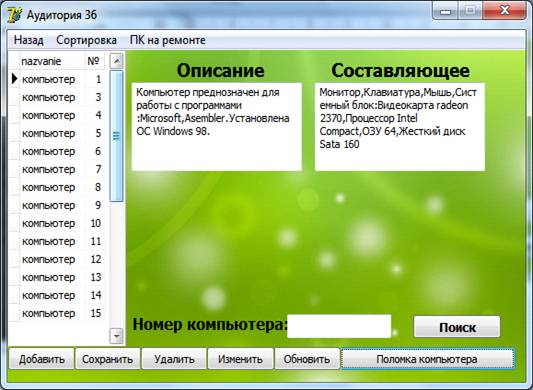Select the row with computer number 4
Image resolution: width=533 pixels, height=390 pixels.
coord(57,115)
